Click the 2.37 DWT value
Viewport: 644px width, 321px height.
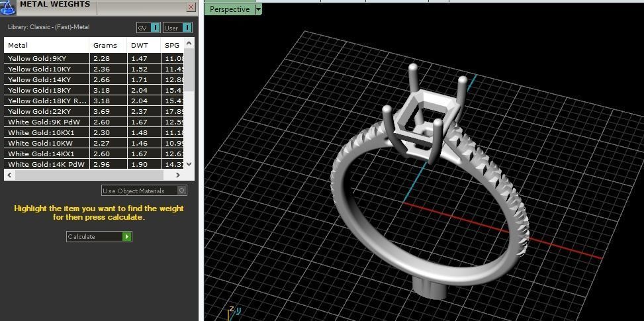(139, 111)
